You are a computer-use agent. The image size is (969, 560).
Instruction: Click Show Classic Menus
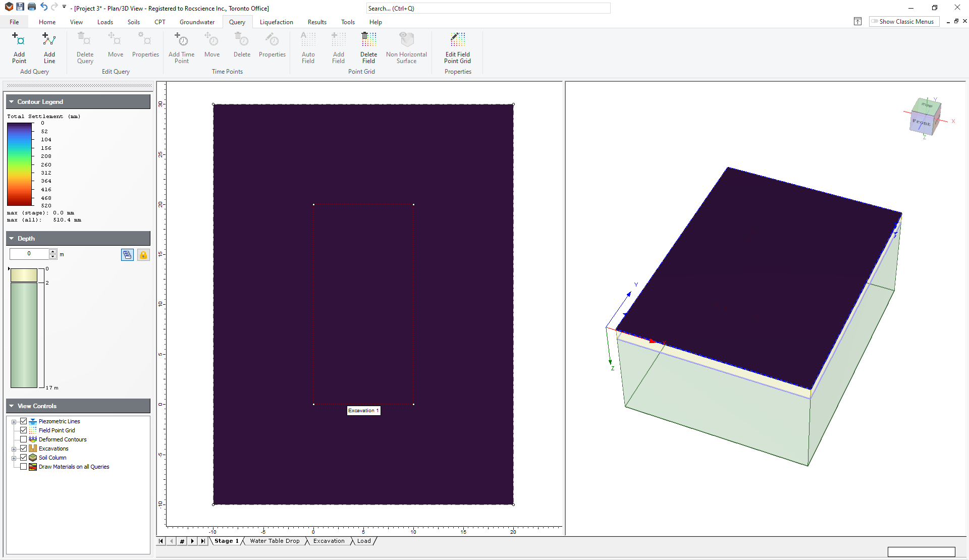point(903,21)
